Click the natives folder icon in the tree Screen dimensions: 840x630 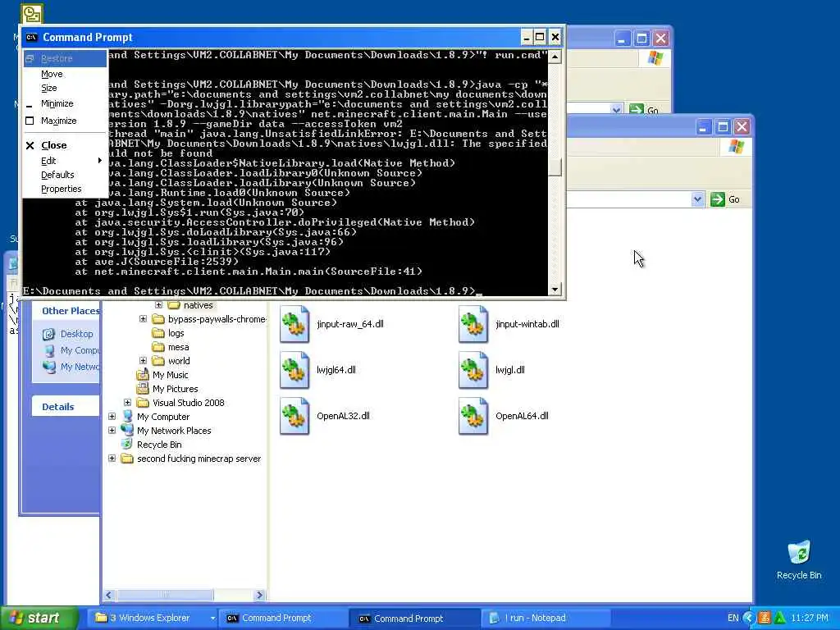[174, 305]
